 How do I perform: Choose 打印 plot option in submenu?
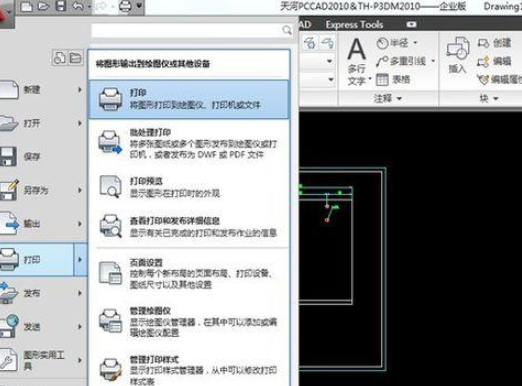tap(189, 99)
